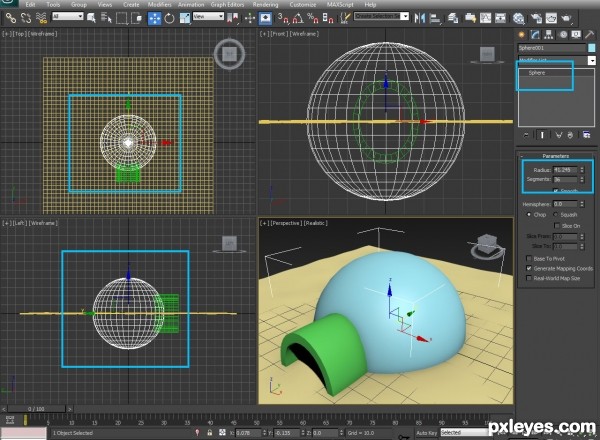Open the Layer Manager
This screenshot has width=600, height=440.
[x=453, y=18]
